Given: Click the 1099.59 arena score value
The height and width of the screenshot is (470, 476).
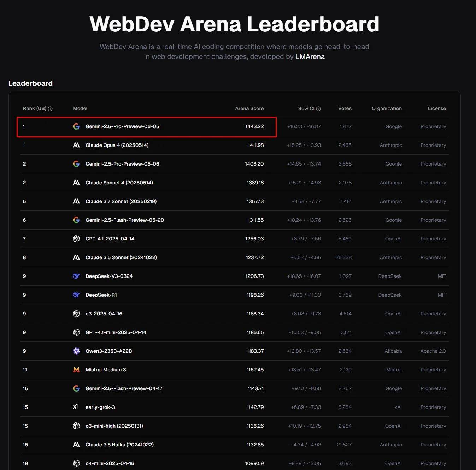Looking at the screenshot, I should pos(254,463).
